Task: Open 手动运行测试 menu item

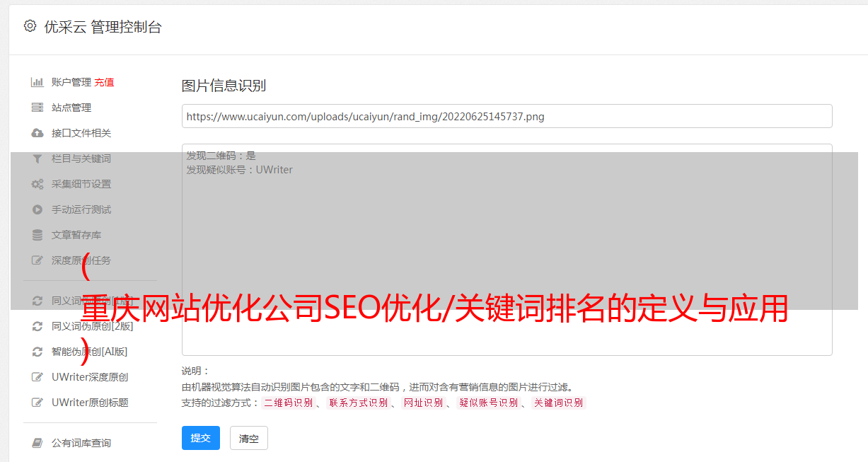Action: tap(81, 209)
